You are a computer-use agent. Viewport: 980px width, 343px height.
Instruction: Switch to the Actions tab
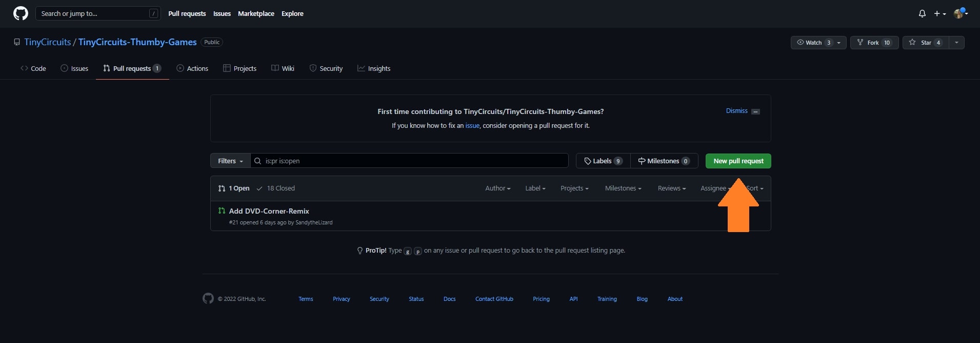click(x=192, y=68)
